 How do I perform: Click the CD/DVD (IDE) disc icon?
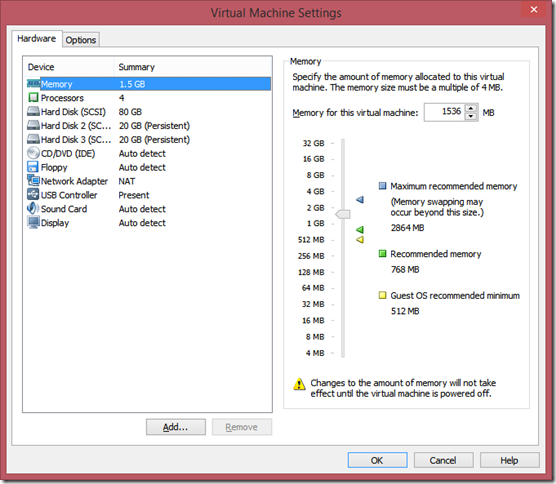[33, 153]
